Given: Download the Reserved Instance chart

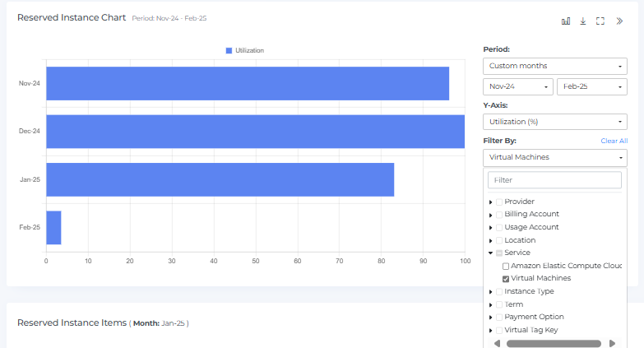Looking at the screenshot, I should (x=583, y=21).
